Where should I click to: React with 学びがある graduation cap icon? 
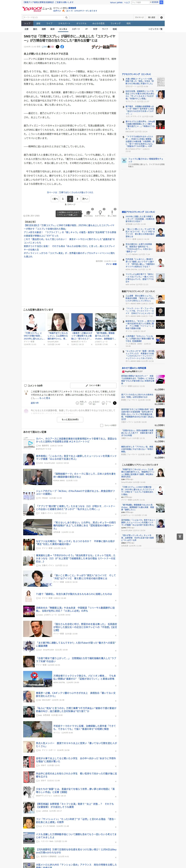[89, 213]
